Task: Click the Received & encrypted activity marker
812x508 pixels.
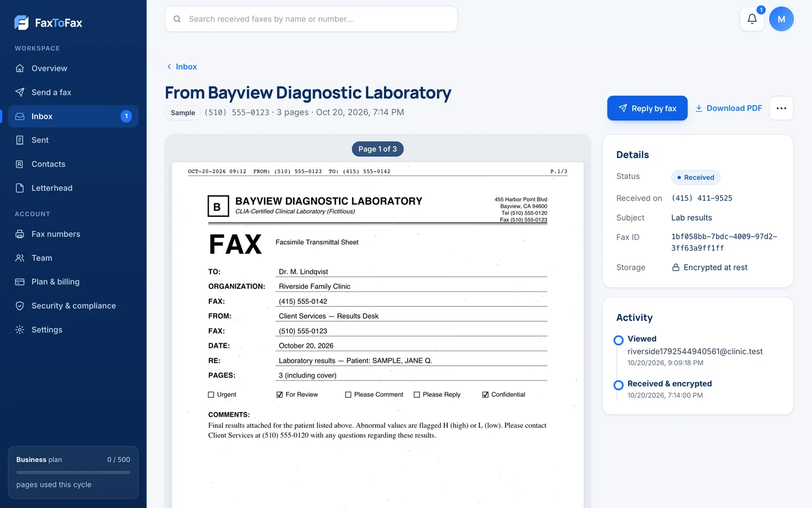Action: tap(619, 385)
